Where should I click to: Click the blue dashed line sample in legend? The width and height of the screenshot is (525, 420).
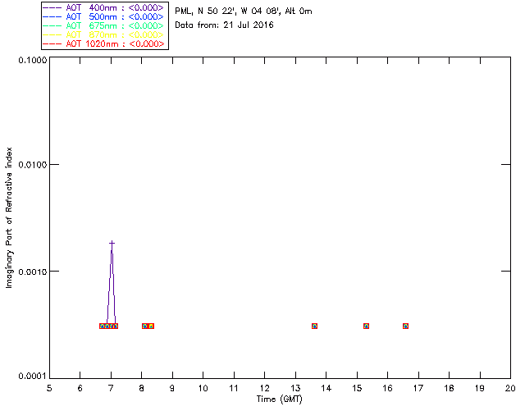[52, 16]
